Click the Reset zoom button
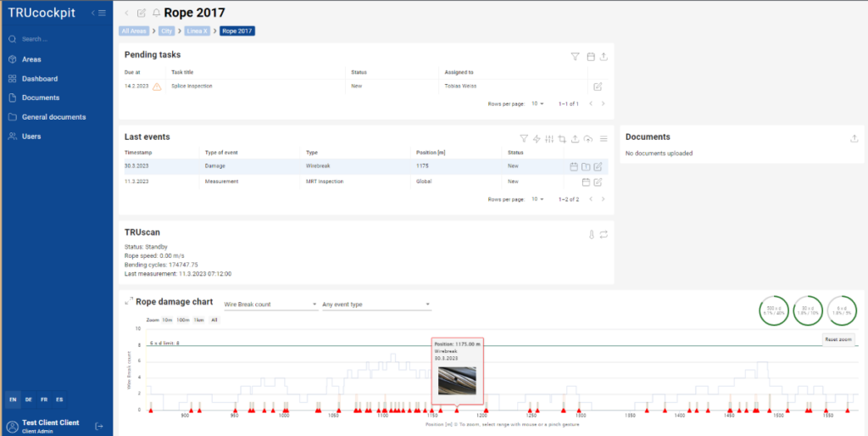Screen dimensions: 868x436 pyautogui.click(x=838, y=339)
